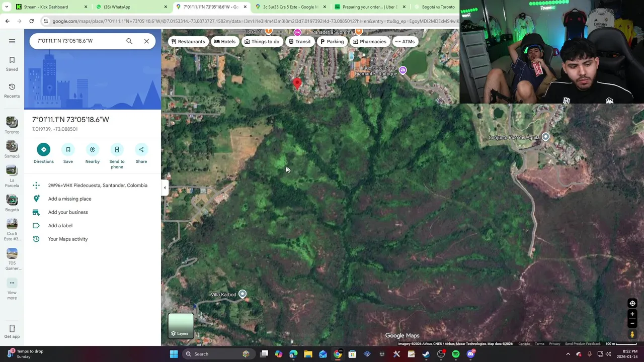Open Street View Pegman
Image resolution: width=644 pixels, height=362 pixels.
632,334
